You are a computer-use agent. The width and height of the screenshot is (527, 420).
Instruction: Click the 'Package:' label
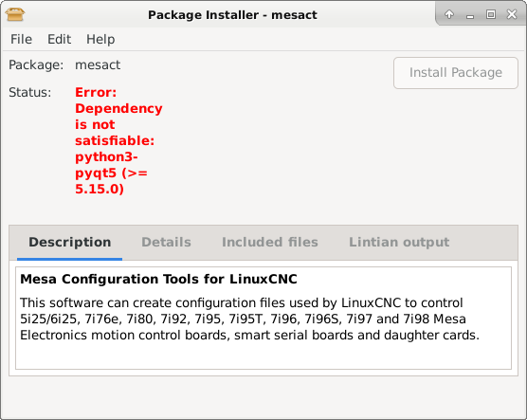(36, 64)
